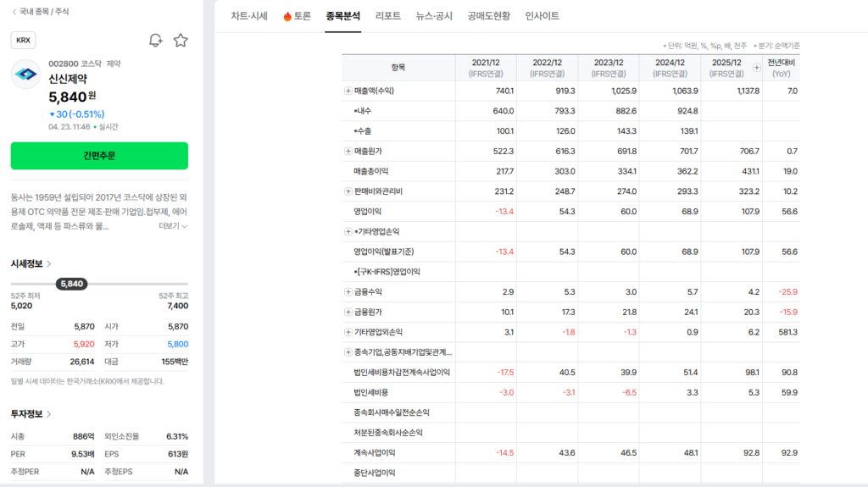This screenshot has width=868, height=487.
Task: Select the 매출총이익 row label
Action: tap(371, 172)
